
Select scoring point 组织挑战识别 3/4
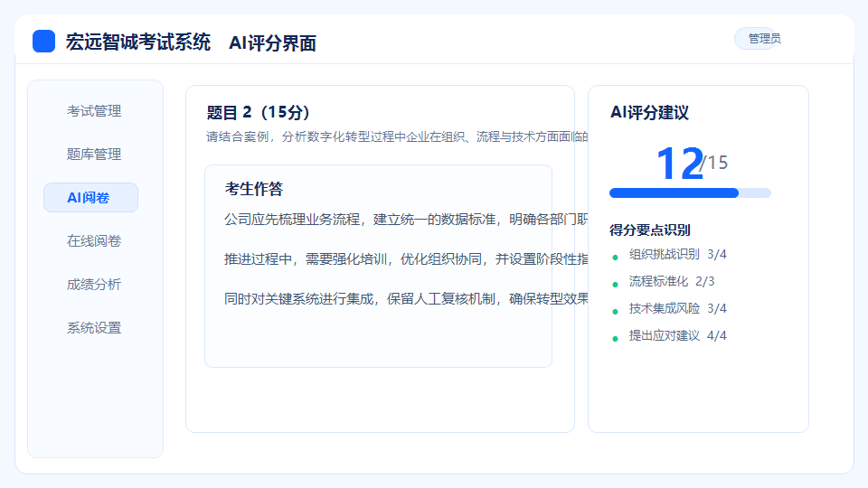677,255
